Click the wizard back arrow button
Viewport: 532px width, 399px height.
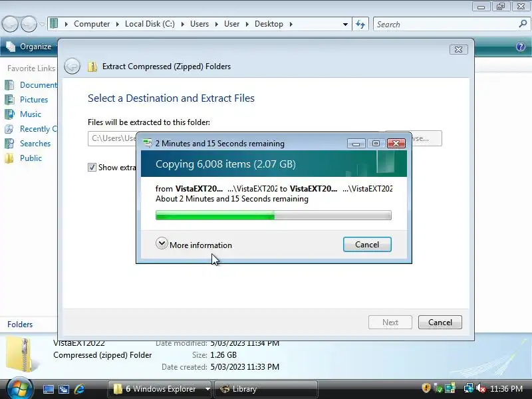[72, 66]
